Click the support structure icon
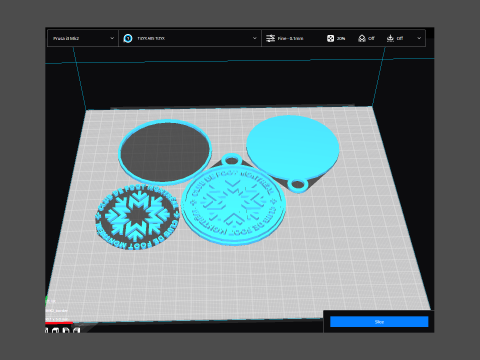 [362, 38]
